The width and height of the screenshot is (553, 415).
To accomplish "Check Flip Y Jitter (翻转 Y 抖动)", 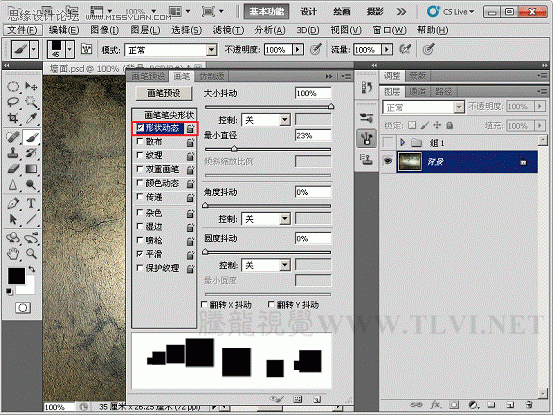I will point(271,305).
